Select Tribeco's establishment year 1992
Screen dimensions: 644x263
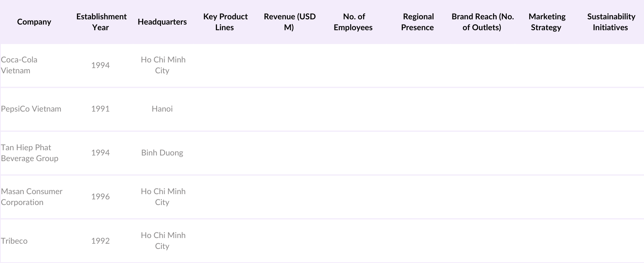(100, 241)
